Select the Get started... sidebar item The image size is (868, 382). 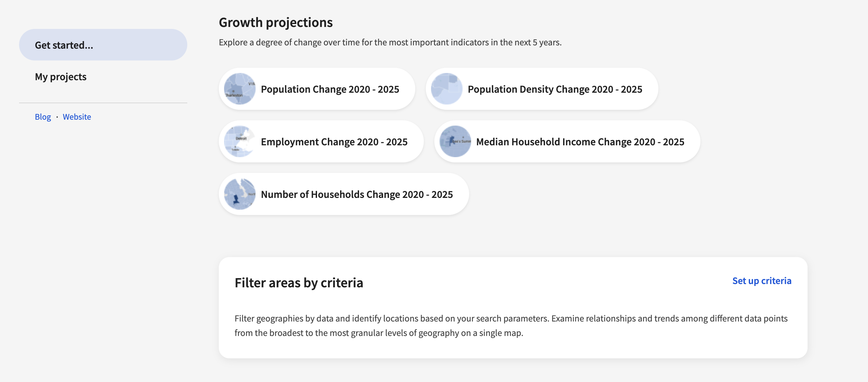[x=103, y=45]
